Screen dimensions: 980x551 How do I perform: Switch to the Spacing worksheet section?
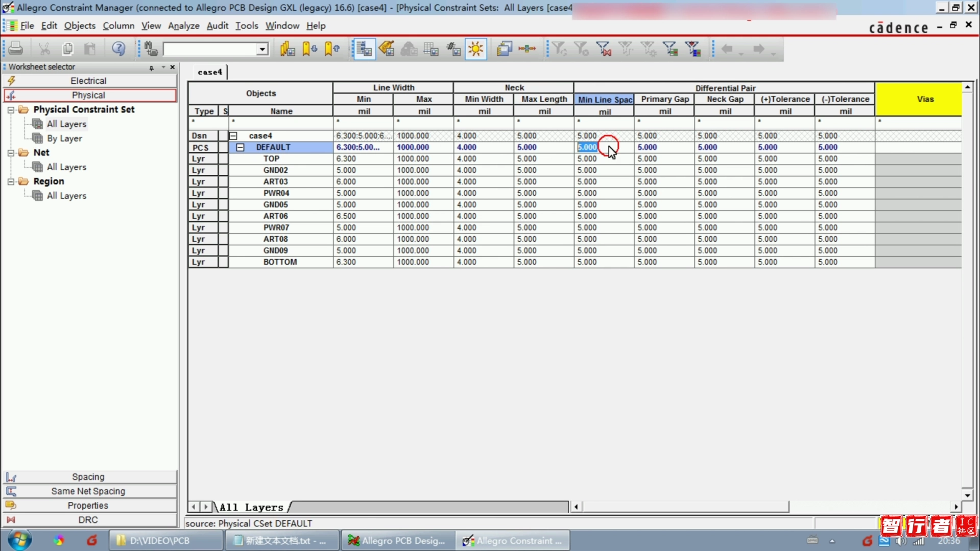[x=89, y=477]
